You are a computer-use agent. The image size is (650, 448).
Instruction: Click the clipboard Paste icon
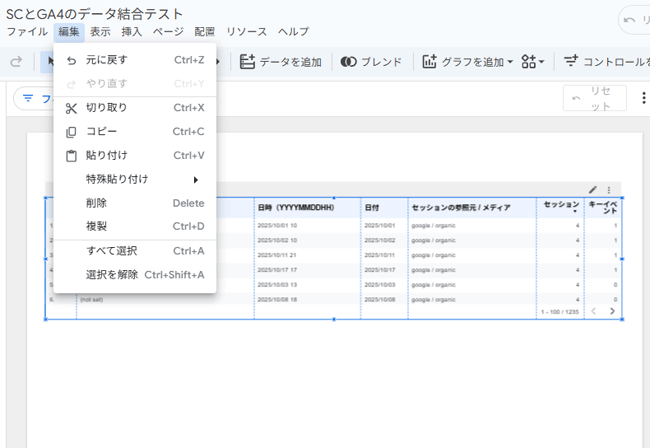click(x=71, y=156)
